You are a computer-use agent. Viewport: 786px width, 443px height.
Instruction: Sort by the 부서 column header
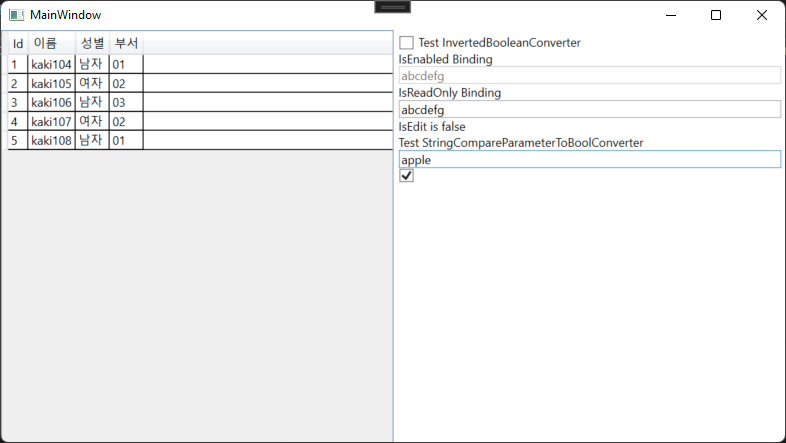pos(126,43)
